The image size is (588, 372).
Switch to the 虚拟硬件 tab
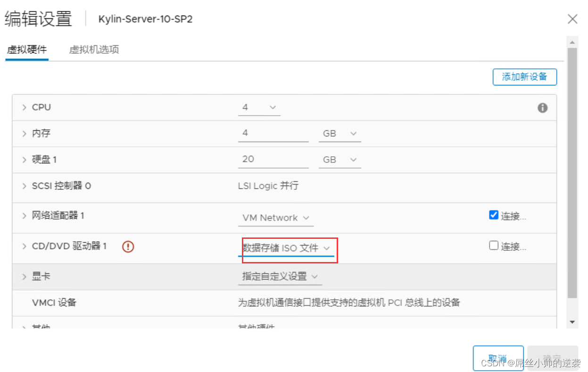tap(27, 49)
